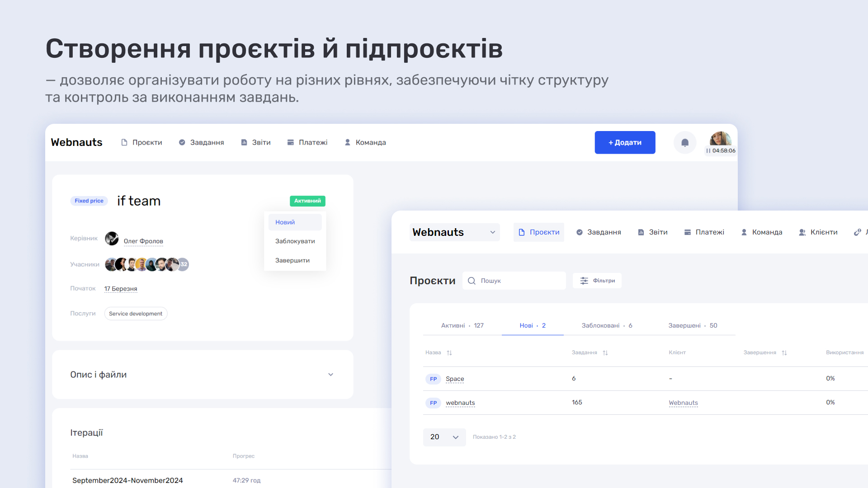This screenshot has height=488, width=868.
Task: Click the 0% usage in Space row
Action: pyautogui.click(x=830, y=378)
